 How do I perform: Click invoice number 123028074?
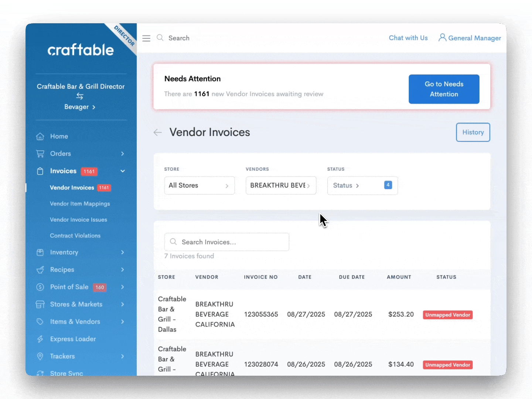(261, 364)
